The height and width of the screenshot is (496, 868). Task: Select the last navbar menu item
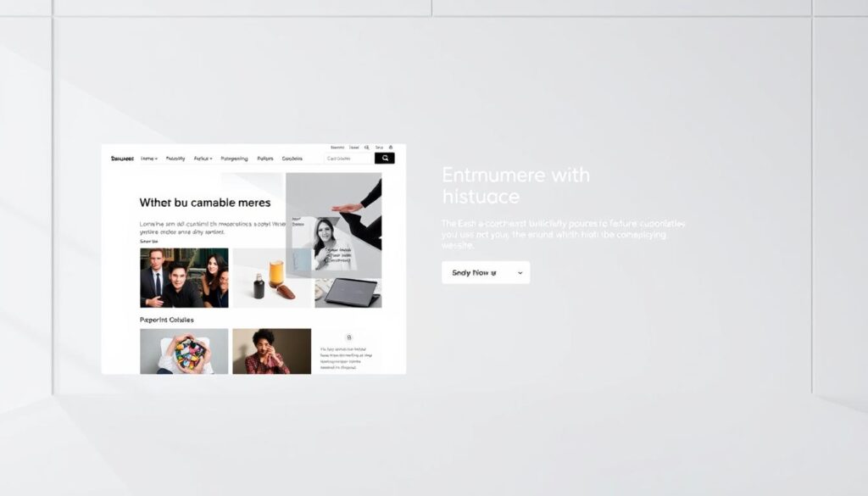[292, 159]
